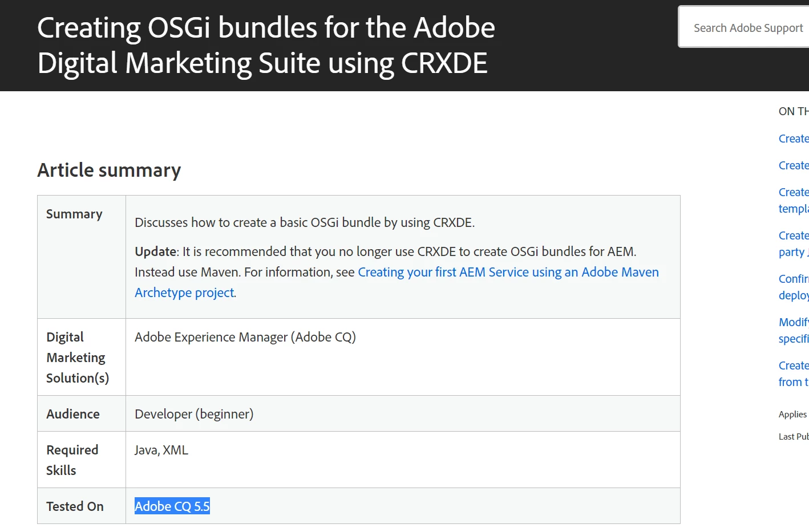This screenshot has width=809, height=532.
Task: Select the Required Skills row label
Action: (72, 460)
